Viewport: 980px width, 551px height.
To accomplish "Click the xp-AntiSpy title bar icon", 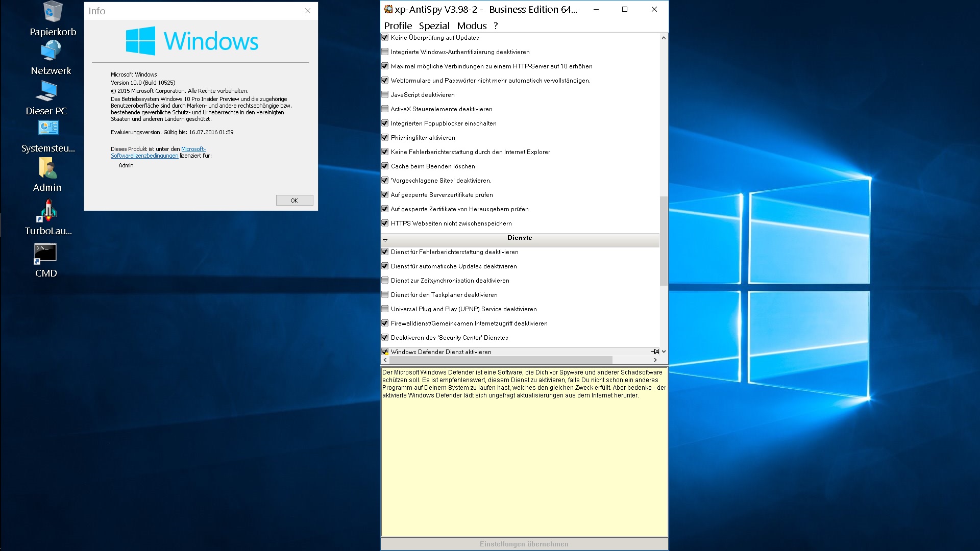I will point(388,9).
